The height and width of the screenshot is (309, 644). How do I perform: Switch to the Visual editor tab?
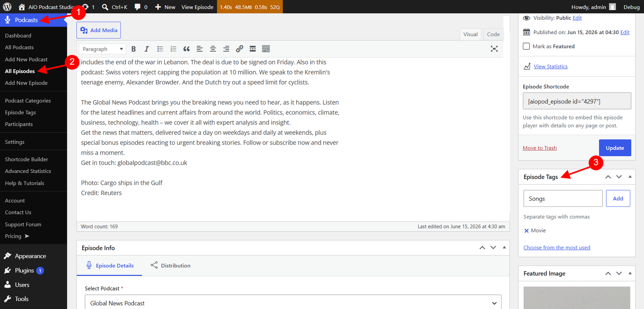[x=470, y=34]
